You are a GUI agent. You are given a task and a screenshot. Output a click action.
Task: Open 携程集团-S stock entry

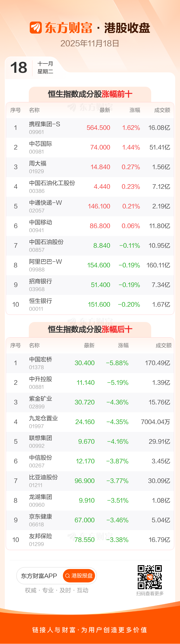[45, 124]
